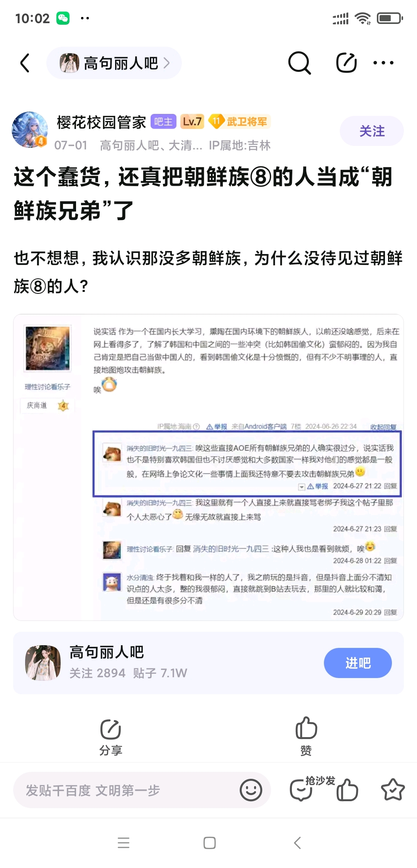
Task: Tap the share icon in top bar
Action: tap(346, 63)
